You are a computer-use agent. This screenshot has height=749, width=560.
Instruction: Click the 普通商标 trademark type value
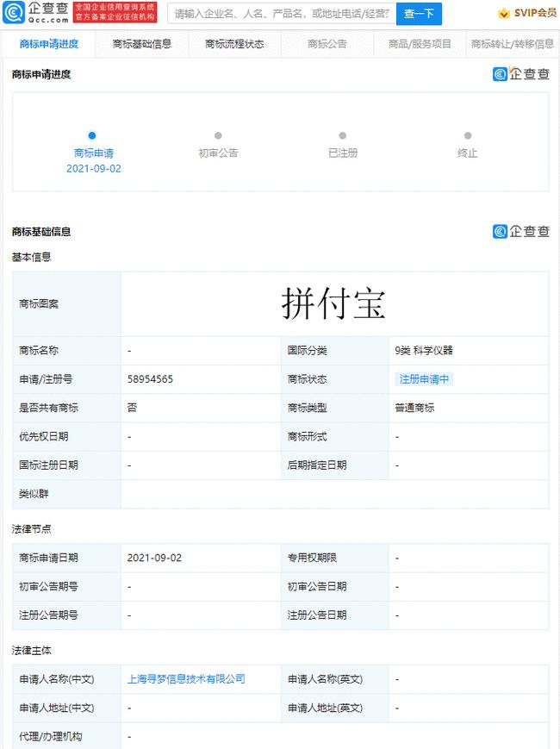click(414, 408)
